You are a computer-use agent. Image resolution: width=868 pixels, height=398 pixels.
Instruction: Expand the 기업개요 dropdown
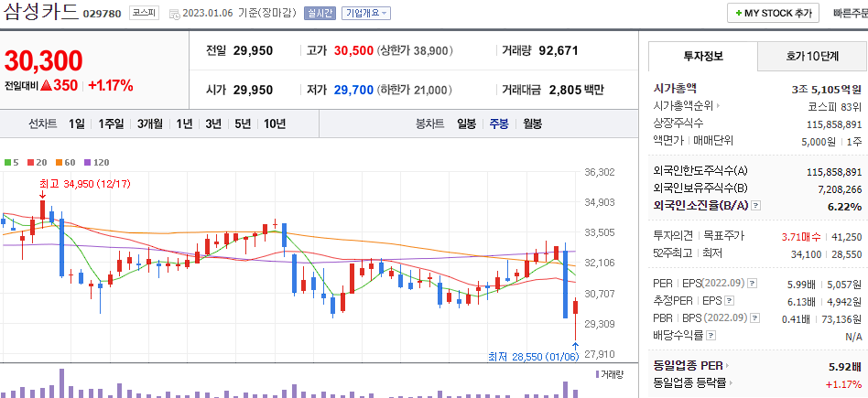[x=366, y=14]
